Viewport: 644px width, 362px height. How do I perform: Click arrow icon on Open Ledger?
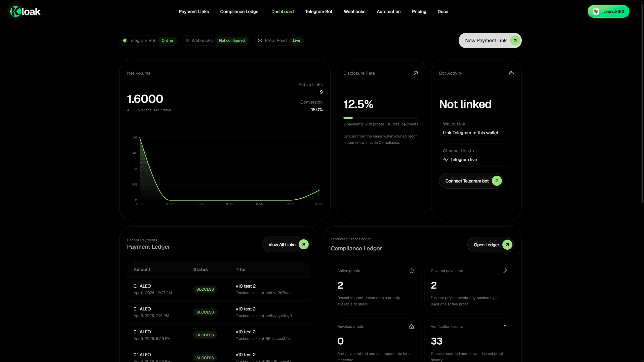pos(507,245)
